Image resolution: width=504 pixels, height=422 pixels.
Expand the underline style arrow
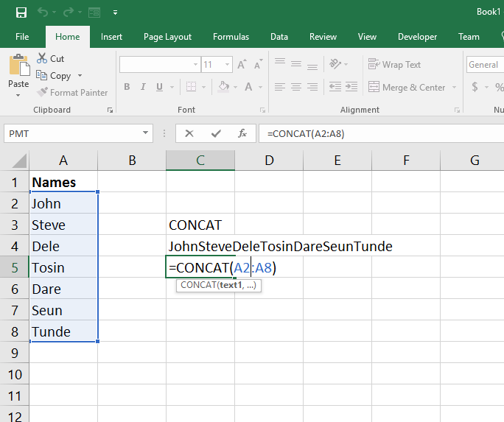[172, 87]
